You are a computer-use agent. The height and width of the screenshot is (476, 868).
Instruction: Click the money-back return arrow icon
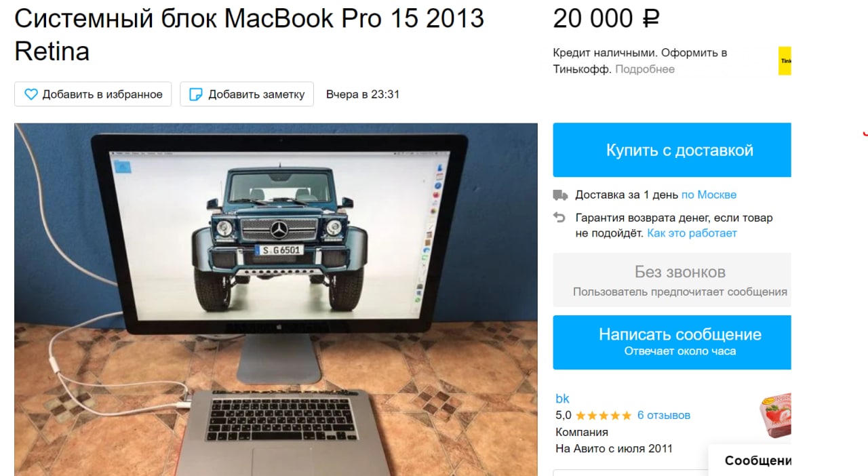[559, 218]
